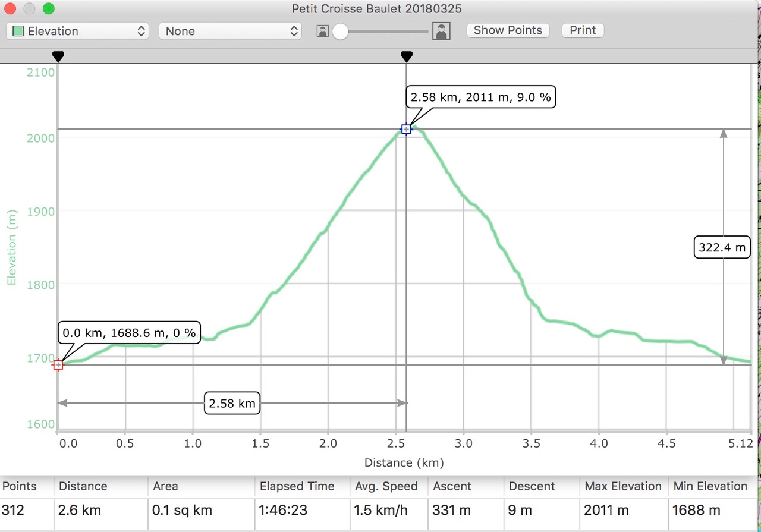The width and height of the screenshot is (761, 532).
Task: Click the Print button
Action: pyautogui.click(x=583, y=30)
